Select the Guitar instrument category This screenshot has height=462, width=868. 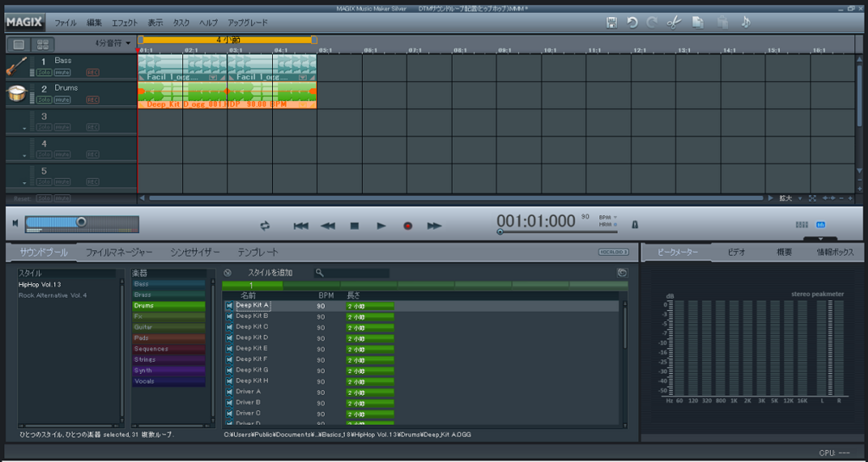[169, 327]
